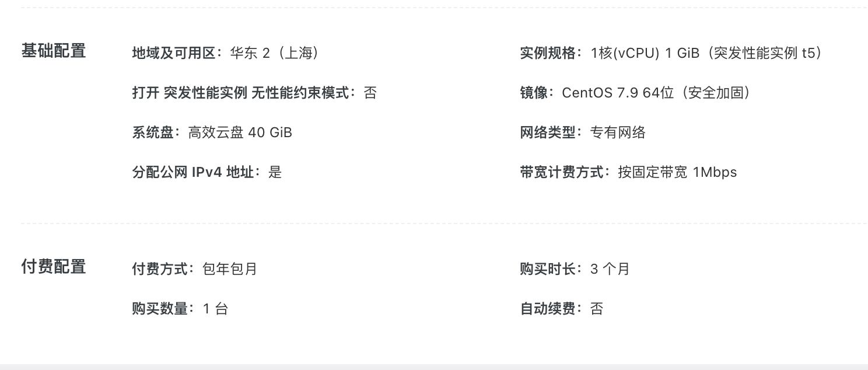Select the 自动续费 value 否

tap(597, 309)
